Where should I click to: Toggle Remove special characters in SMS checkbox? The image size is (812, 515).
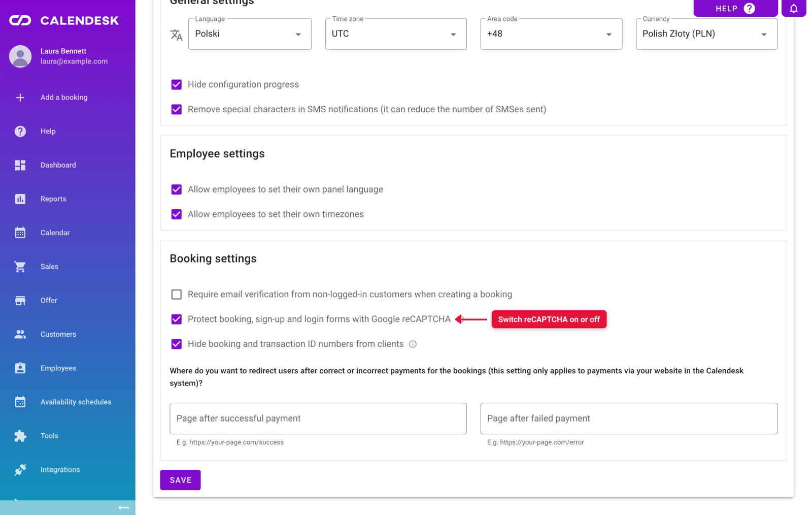coord(177,110)
